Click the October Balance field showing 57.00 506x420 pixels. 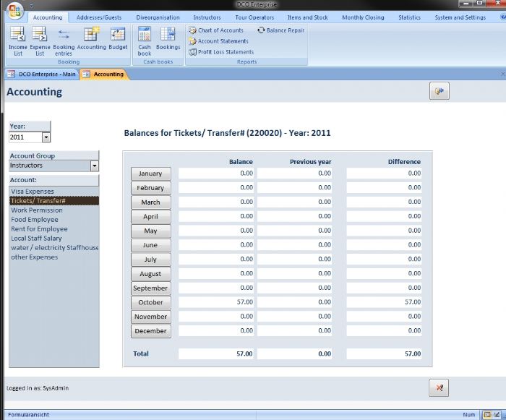coord(216,302)
